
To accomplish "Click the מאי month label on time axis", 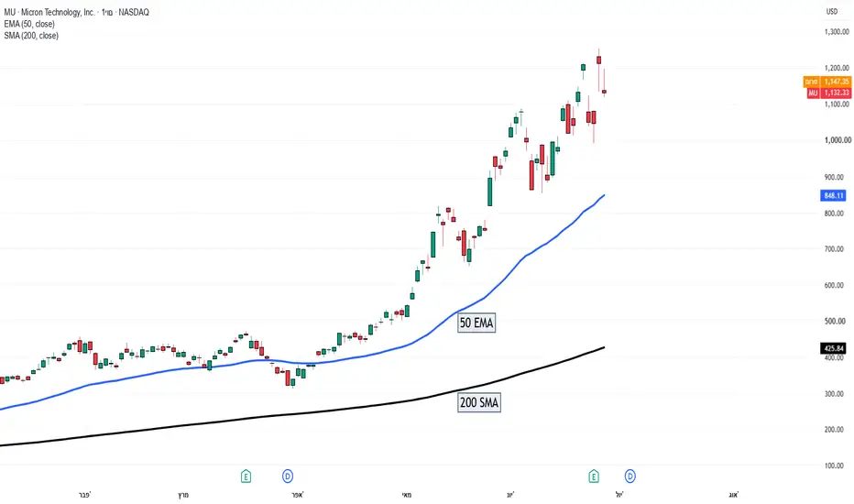I will click(x=406, y=495).
